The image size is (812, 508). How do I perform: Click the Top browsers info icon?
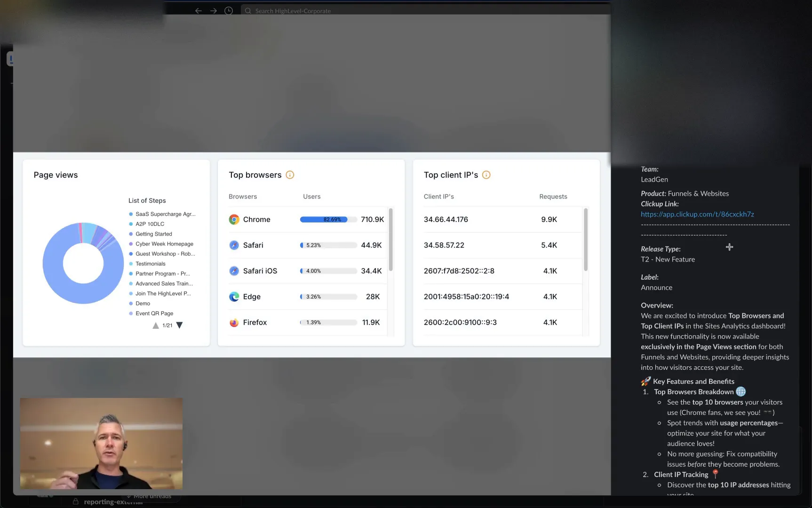pyautogui.click(x=290, y=175)
